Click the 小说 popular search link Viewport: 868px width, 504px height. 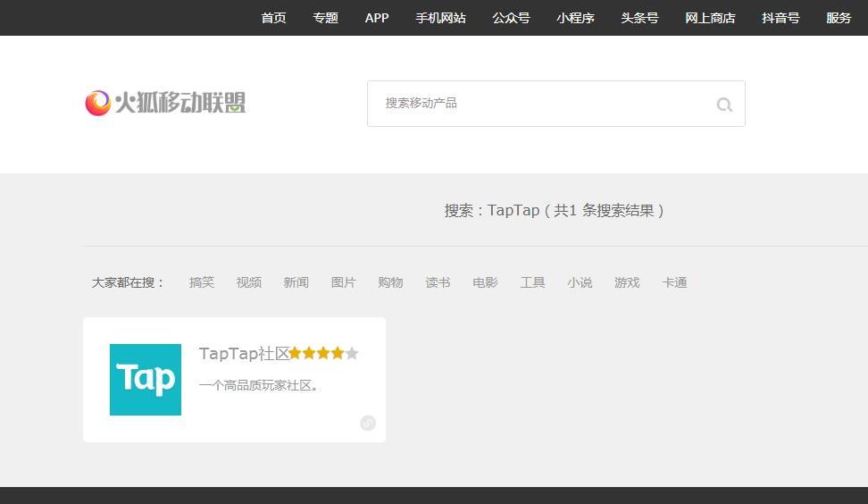pos(580,282)
